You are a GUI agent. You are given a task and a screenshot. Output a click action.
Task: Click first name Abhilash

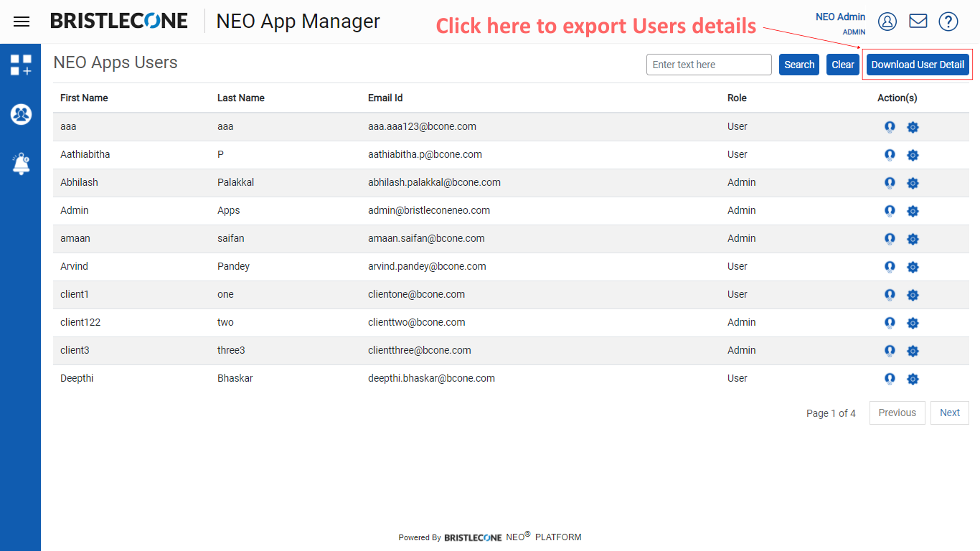[79, 182]
